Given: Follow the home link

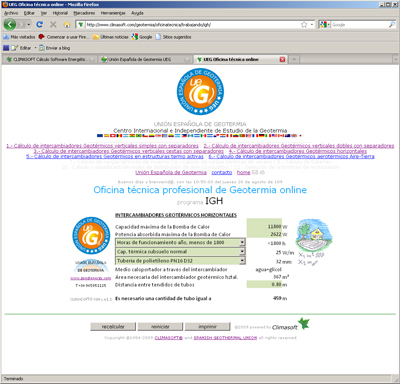Looking at the screenshot, I should (x=243, y=172).
